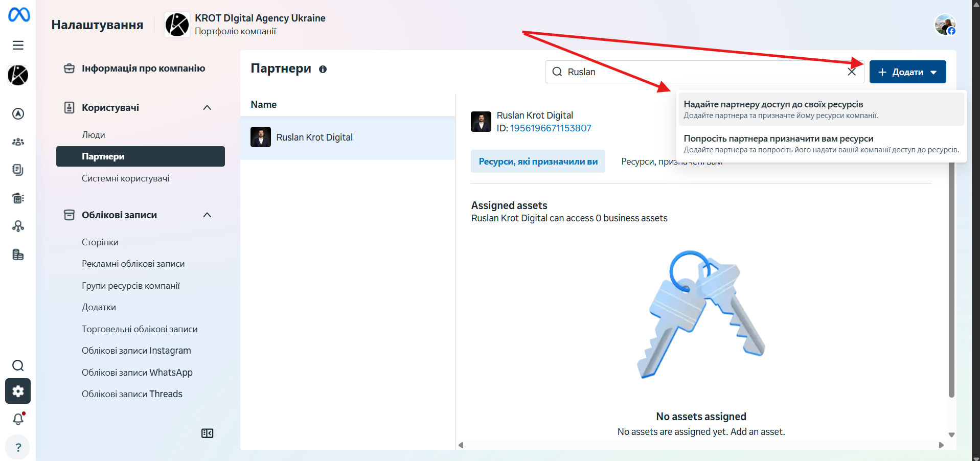Screen dimensions: 980x461
Task: Open the data stack icon in left rail
Action: (x=18, y=255)
